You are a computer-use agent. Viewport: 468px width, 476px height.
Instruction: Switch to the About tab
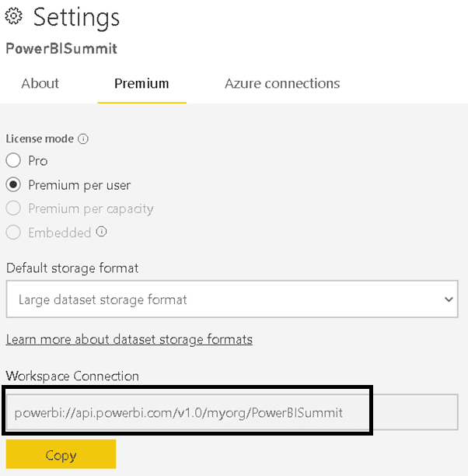(40, 83)
